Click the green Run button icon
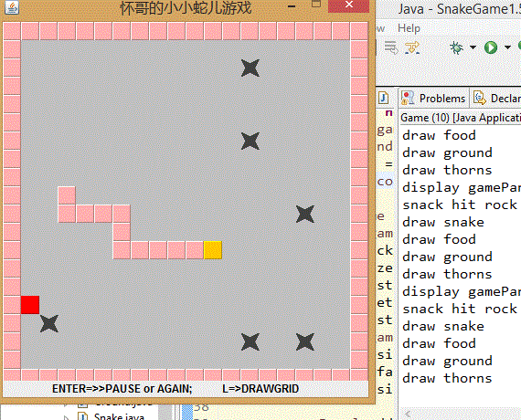 (491, 47)
